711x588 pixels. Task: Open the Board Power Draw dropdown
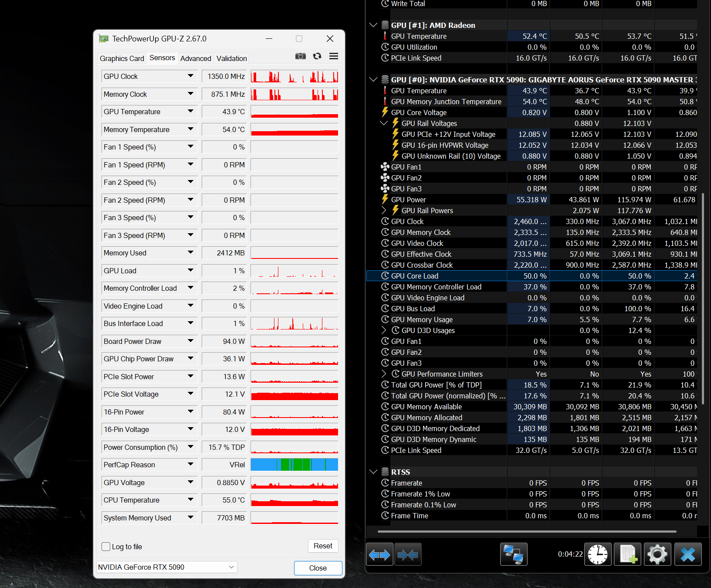point(190,341)
